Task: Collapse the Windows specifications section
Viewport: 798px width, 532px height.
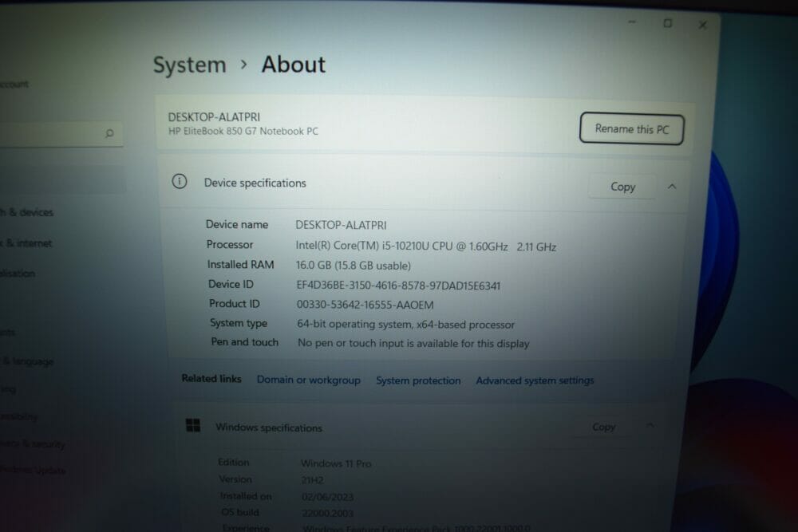Action: click(650, 425)
